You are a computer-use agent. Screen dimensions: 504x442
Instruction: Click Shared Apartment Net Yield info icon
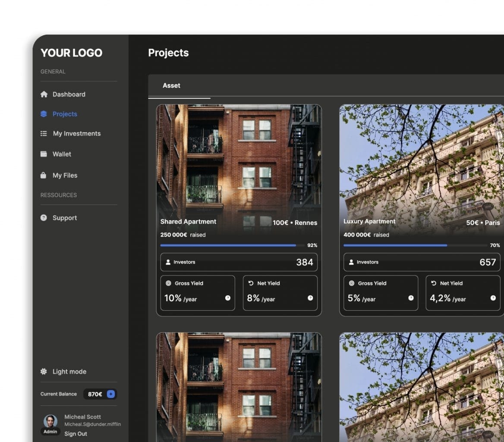tap(310, 298)
